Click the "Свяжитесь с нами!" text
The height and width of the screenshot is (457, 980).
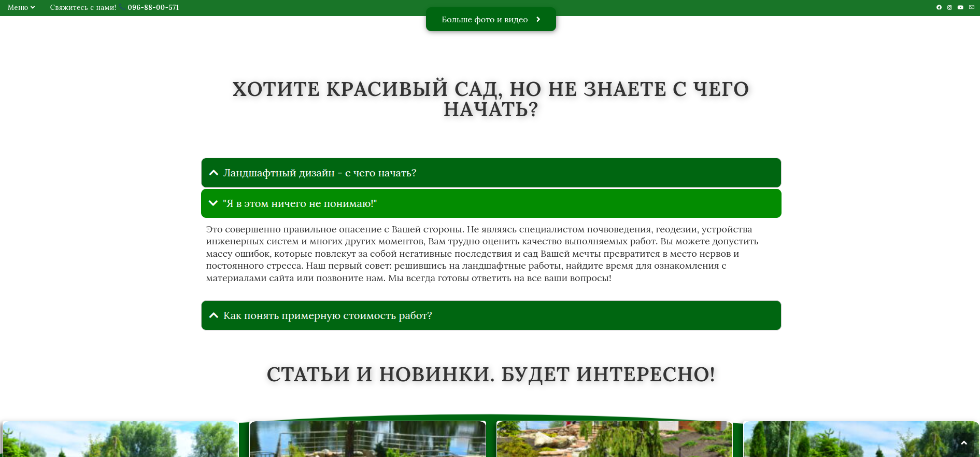pos(83,7)
